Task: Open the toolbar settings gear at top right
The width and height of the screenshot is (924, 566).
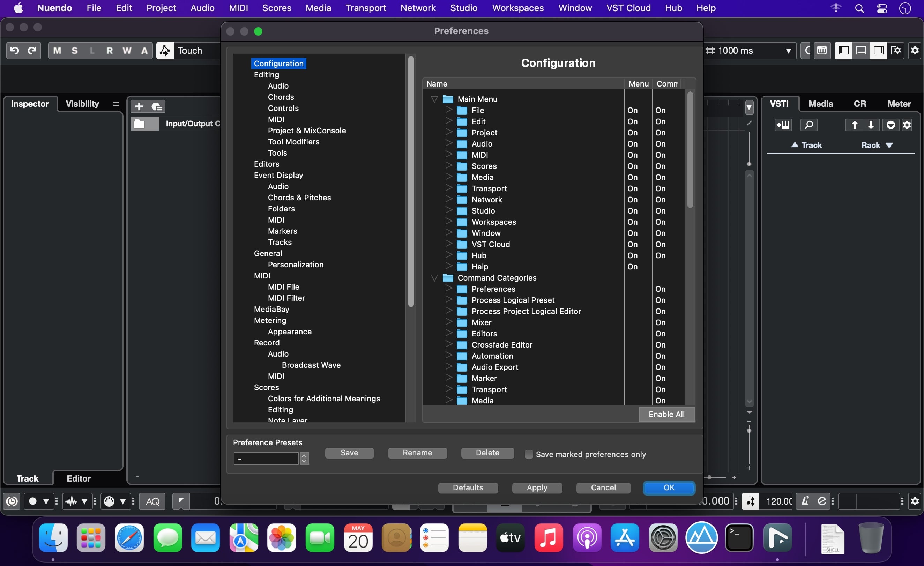Action: [x=915, y=51]
